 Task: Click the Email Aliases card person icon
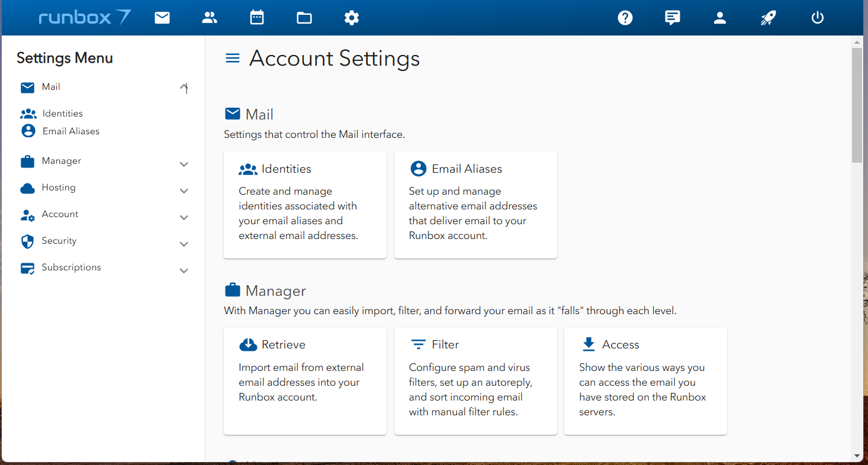tap(418, 169)
